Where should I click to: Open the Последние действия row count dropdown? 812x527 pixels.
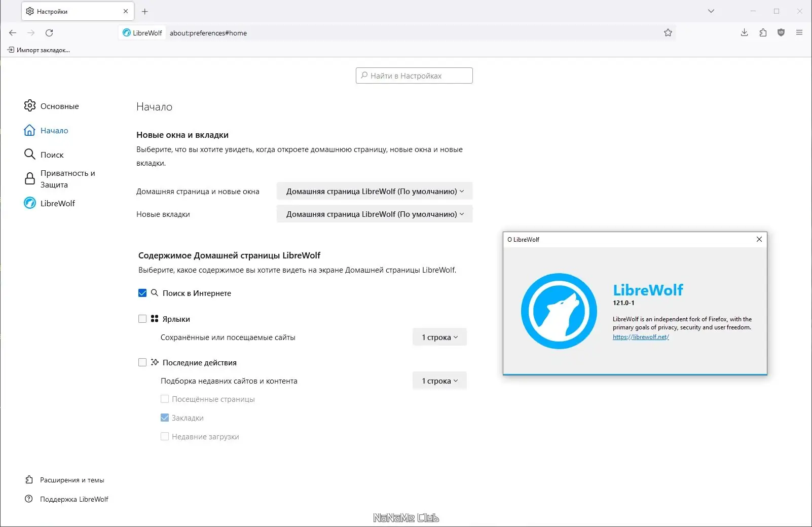pyautogui.click(x=439, y=381)
